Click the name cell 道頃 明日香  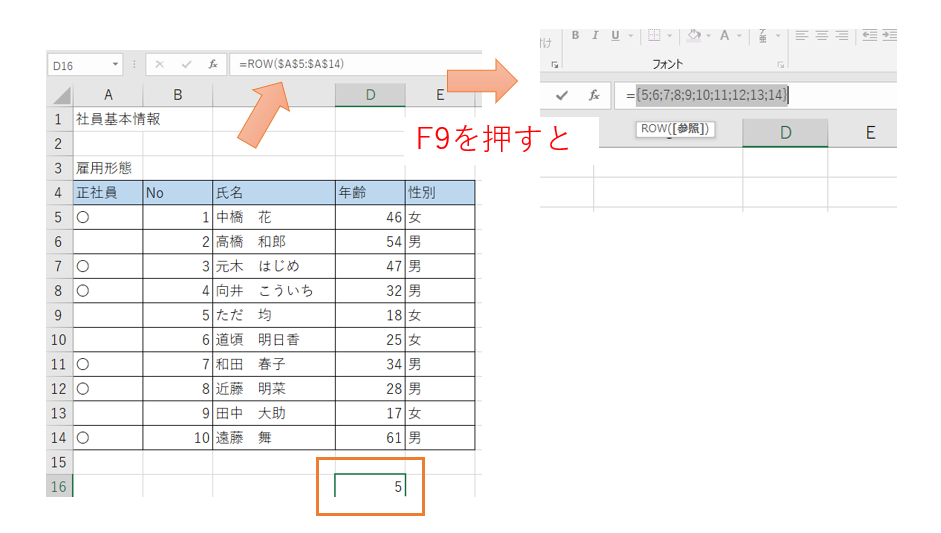274,340
